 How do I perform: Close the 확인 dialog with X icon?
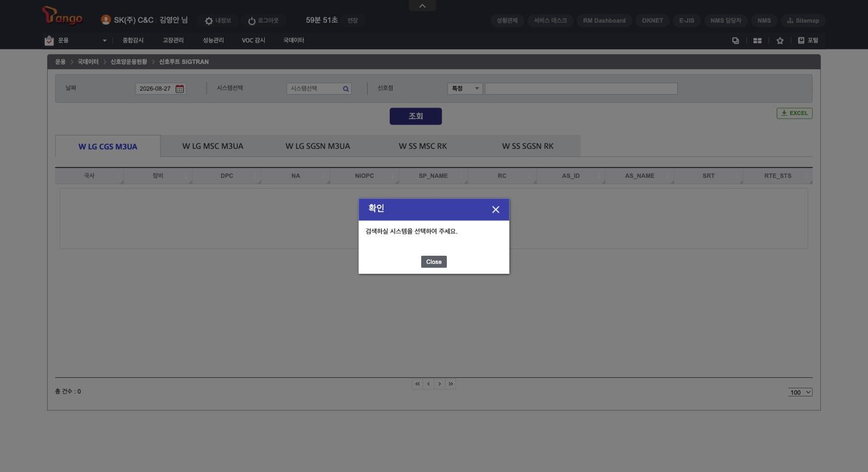[496, 210]
